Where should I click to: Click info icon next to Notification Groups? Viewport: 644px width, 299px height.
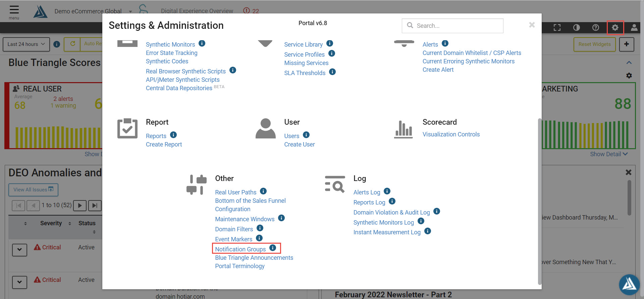273,248
